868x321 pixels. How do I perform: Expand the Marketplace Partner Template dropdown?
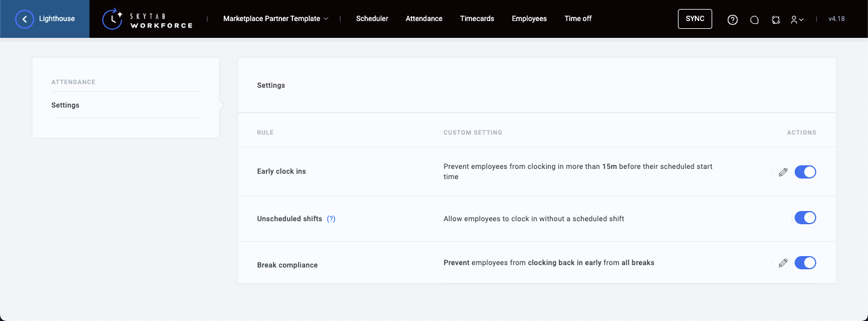pos(275,19)
